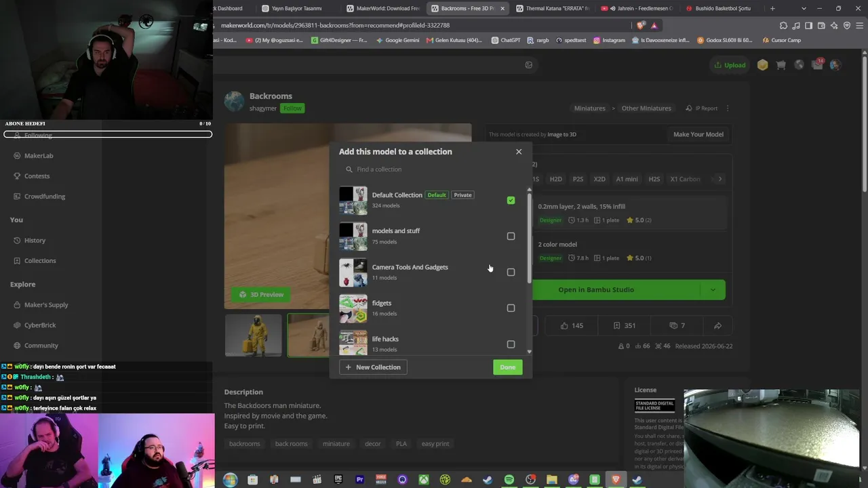Like the model with 145 likes
Screen dimensions: 868x488
click(x=572, y=326)
